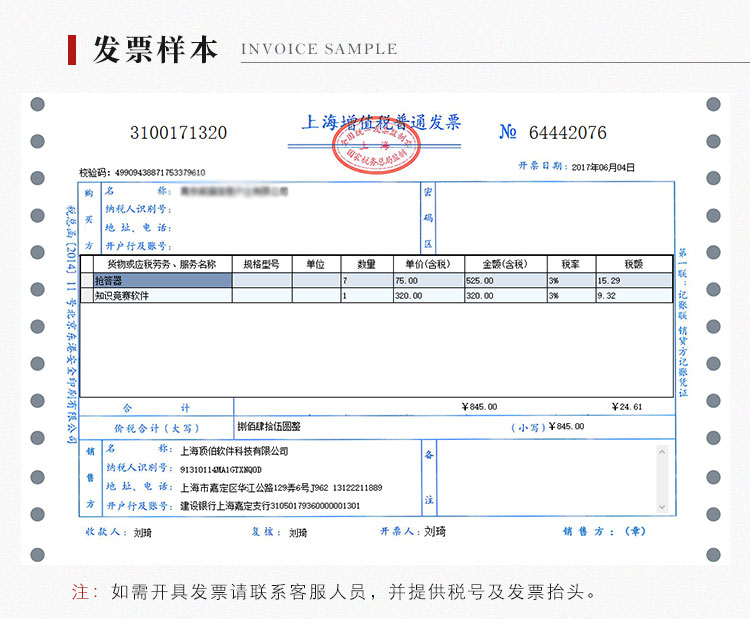Click the seller address and phone field
The width and height of the screenshot is (750, 619).
(x=280, y=488)
